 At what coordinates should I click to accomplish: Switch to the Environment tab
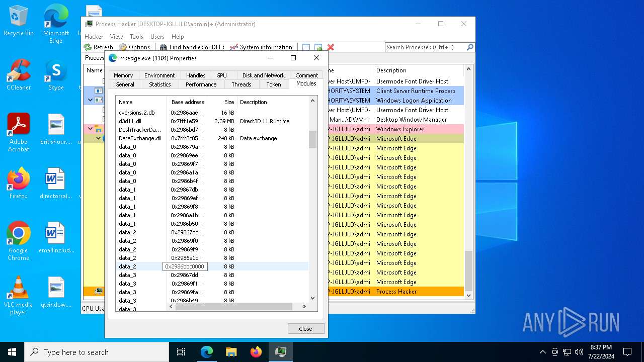click(x=159, y=75)
